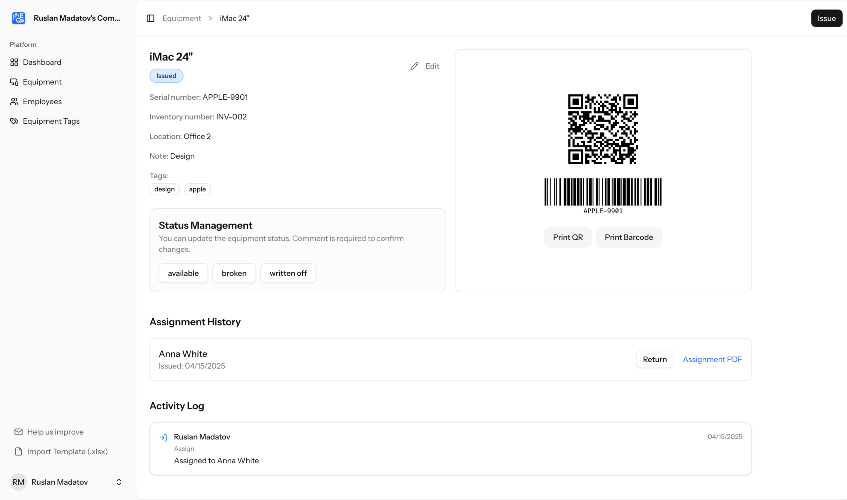Download Import Template (xlsx)
The height and width of the screenshot is (500, 847).
coord(60,451)
